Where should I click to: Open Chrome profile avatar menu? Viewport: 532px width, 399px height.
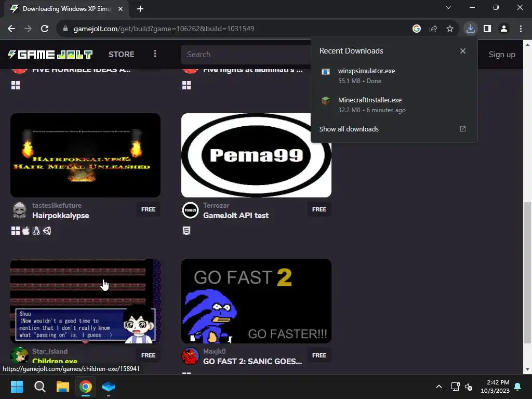(504, 29)
